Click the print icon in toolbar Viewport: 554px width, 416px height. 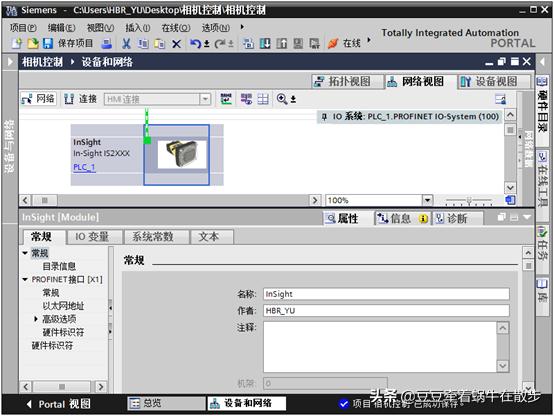(x=106, y=43)
